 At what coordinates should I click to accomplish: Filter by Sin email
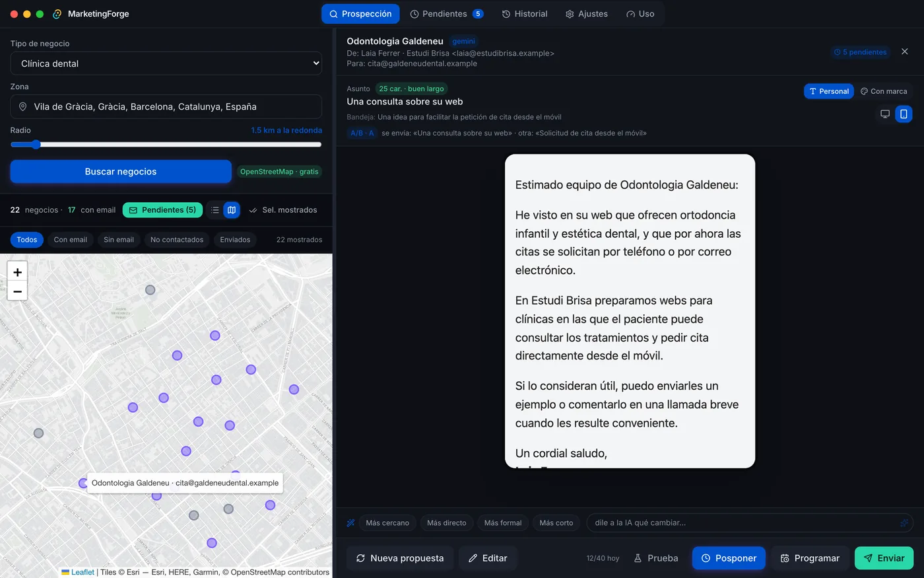tap(119, 240)
